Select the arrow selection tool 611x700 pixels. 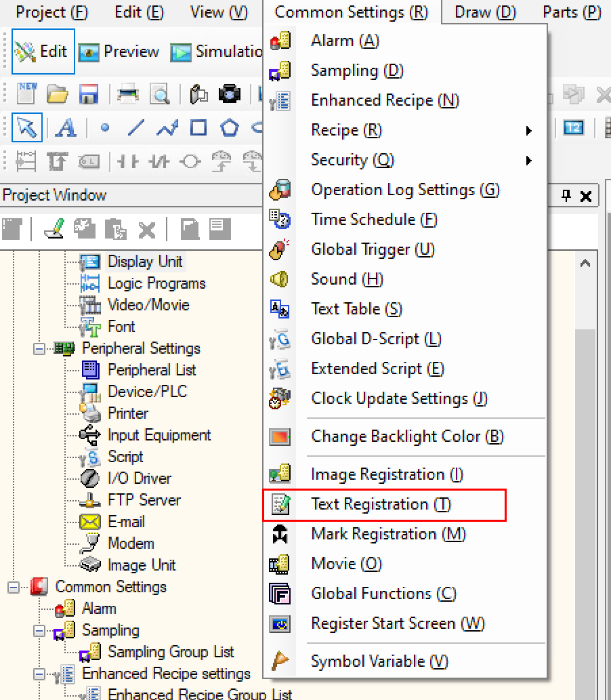[27, 127]
